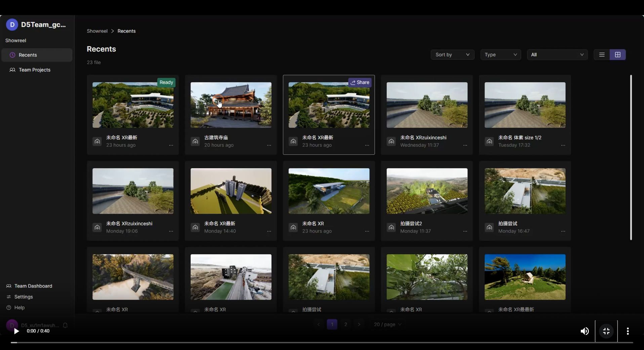Click the file grid vertical scrollbar
644x350 pixels.
631,157
